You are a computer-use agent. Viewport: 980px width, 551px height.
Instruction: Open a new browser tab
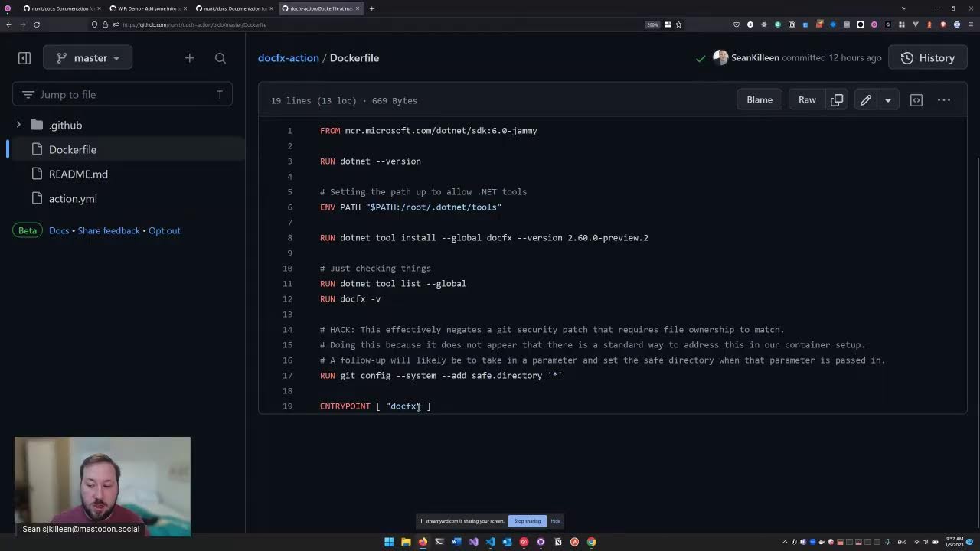372,8
